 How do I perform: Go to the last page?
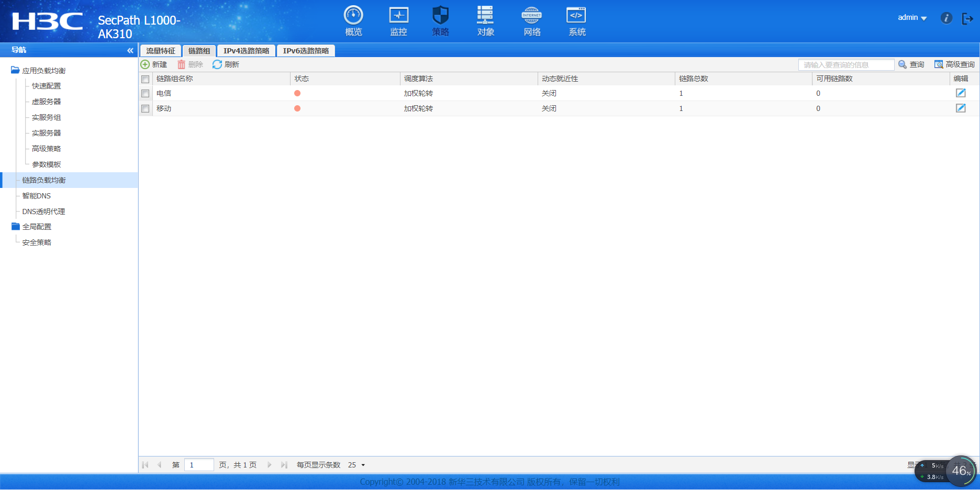click(284, 465)
